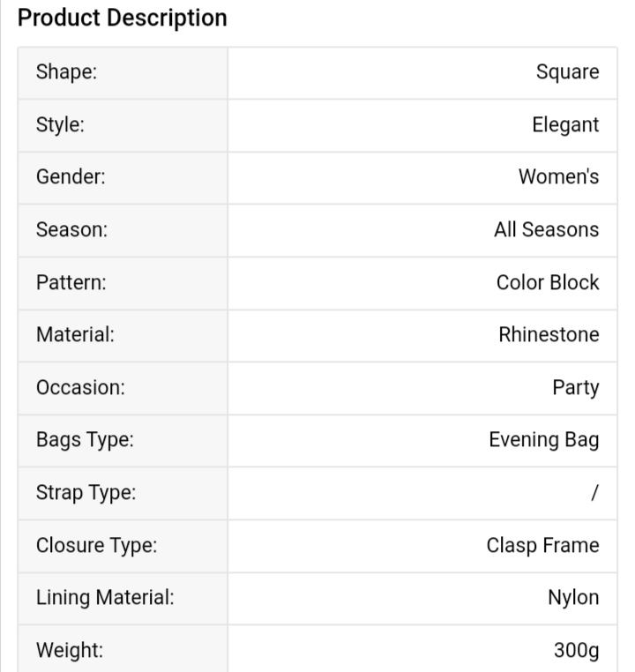The image size is (635, 672).
Task: Click the Party occasion value
Action: 576,388
